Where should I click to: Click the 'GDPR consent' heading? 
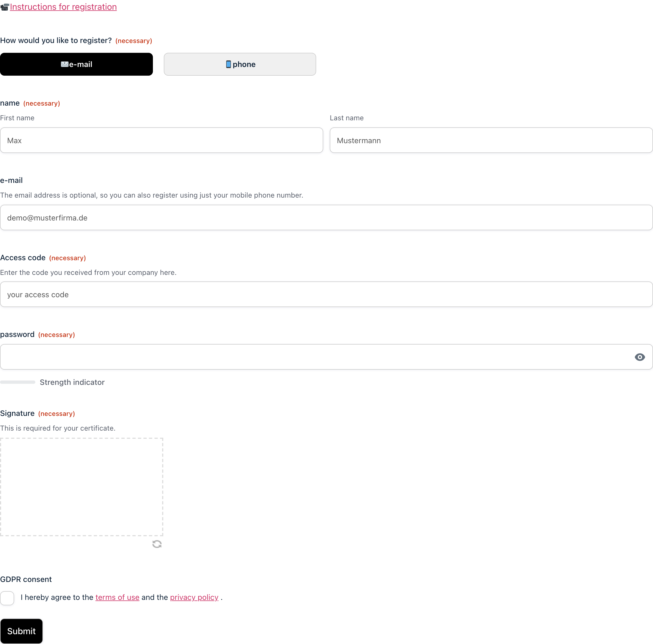click(26, 579)
